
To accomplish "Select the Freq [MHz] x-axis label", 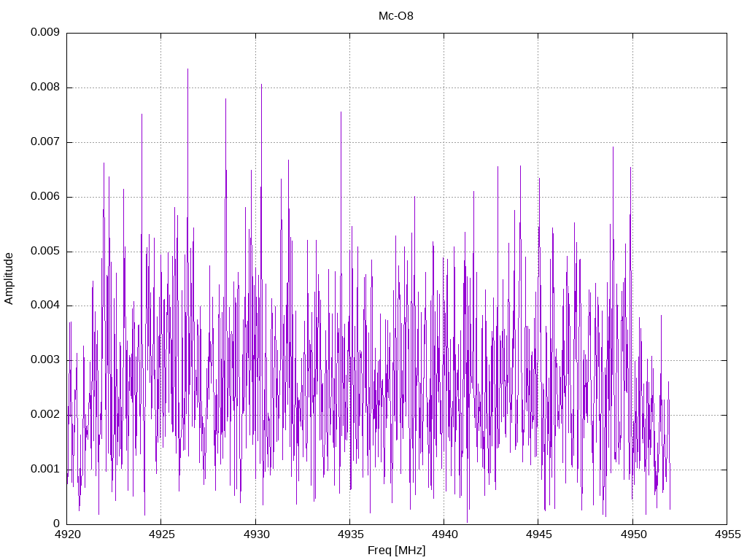I will click(396, 551).
